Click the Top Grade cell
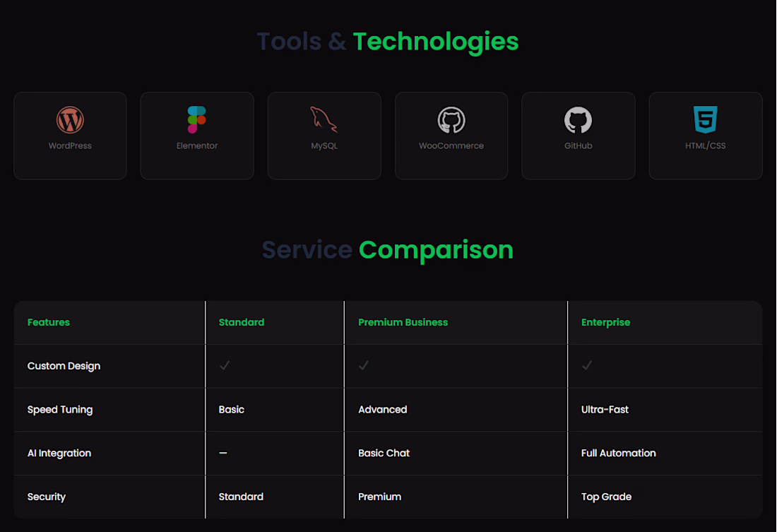Screen dimensions: 777x532 click(606, 497)
